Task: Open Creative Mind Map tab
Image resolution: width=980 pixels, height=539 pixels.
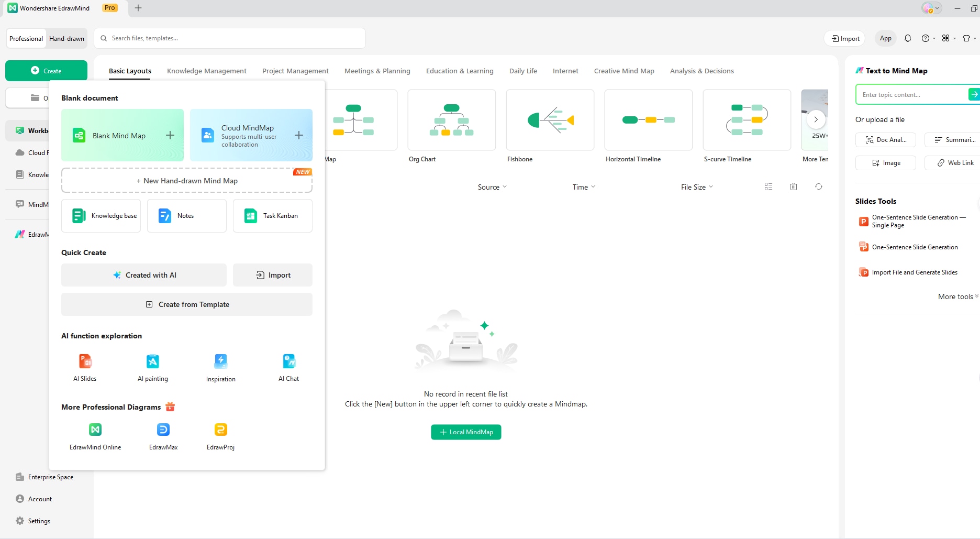Action: coord(624,71)
